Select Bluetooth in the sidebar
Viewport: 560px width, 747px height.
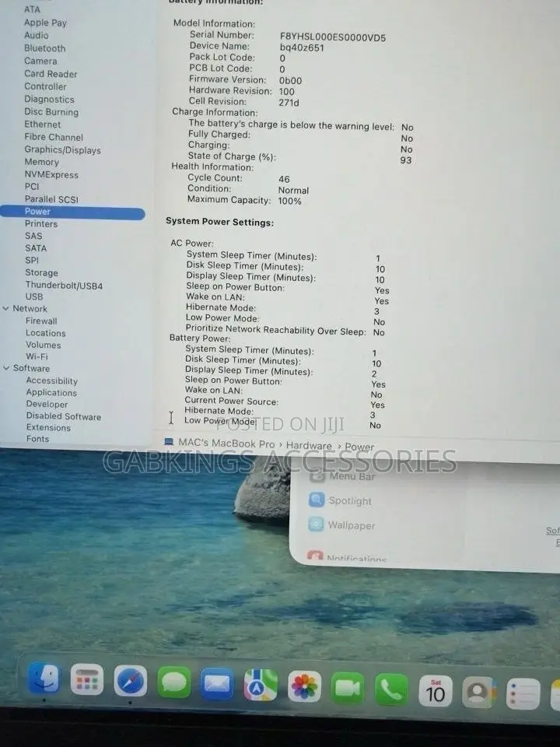45,48
